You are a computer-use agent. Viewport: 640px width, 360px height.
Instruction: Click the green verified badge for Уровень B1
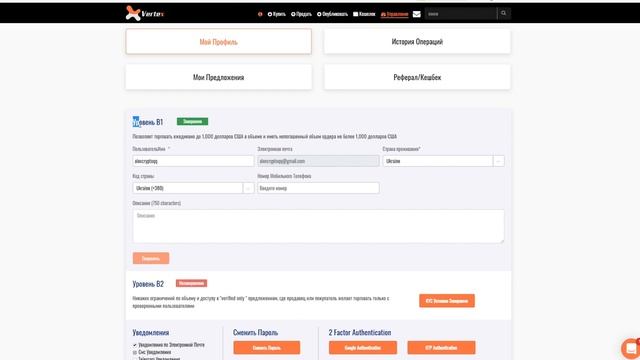(192, 121)
